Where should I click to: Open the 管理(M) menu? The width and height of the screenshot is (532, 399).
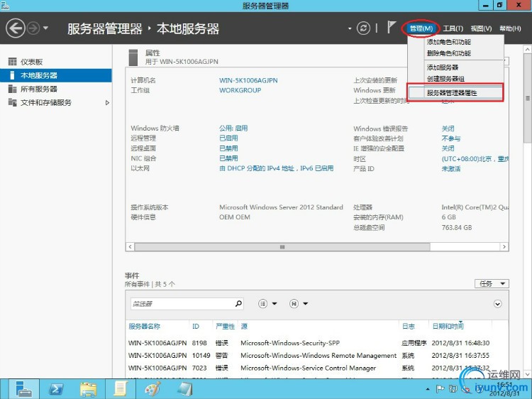click(x=421, y=28)
